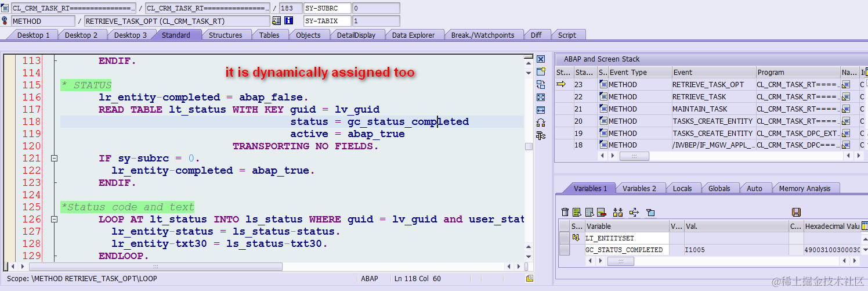Open the Locals tab
This screenshot has height=291, width=868.
[682, 188]
